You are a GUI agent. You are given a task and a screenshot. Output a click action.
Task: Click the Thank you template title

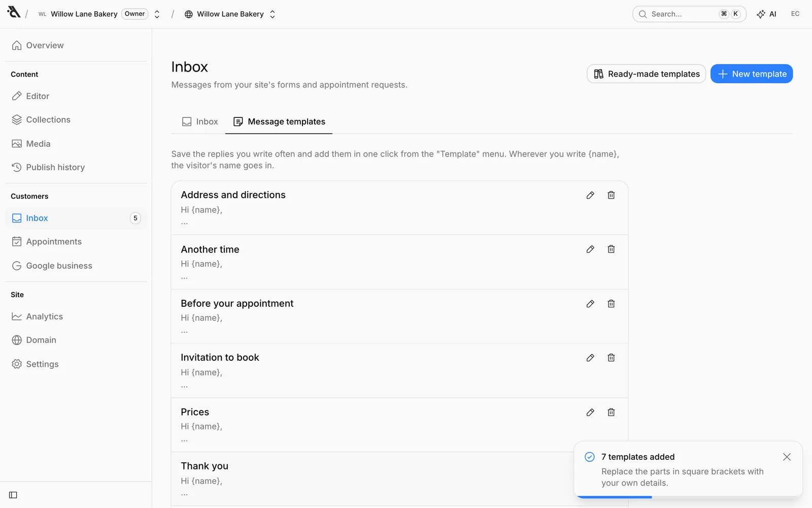pos(205,466)
